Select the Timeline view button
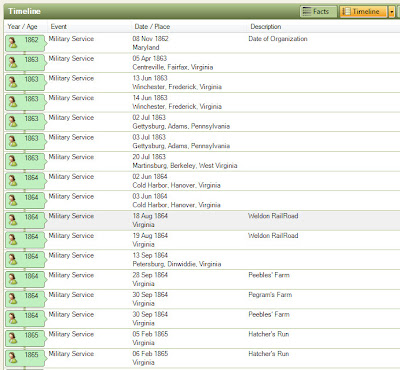This screenshot has width=400, height=370. click(363, 11)
